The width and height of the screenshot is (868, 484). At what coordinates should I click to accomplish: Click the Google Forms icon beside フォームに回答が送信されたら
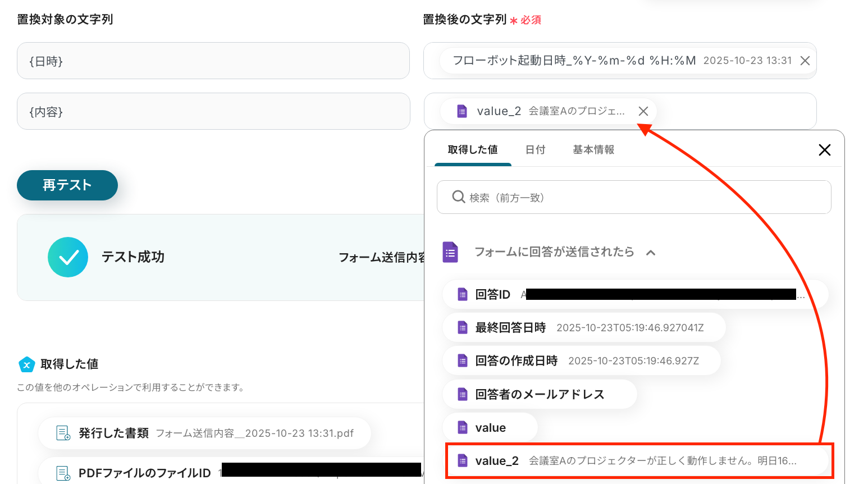coord(450,252)
